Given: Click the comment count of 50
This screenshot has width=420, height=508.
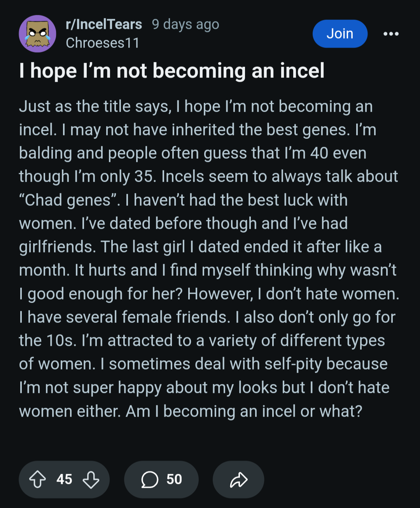Looking at the screenshot, I should pos(174,479).
